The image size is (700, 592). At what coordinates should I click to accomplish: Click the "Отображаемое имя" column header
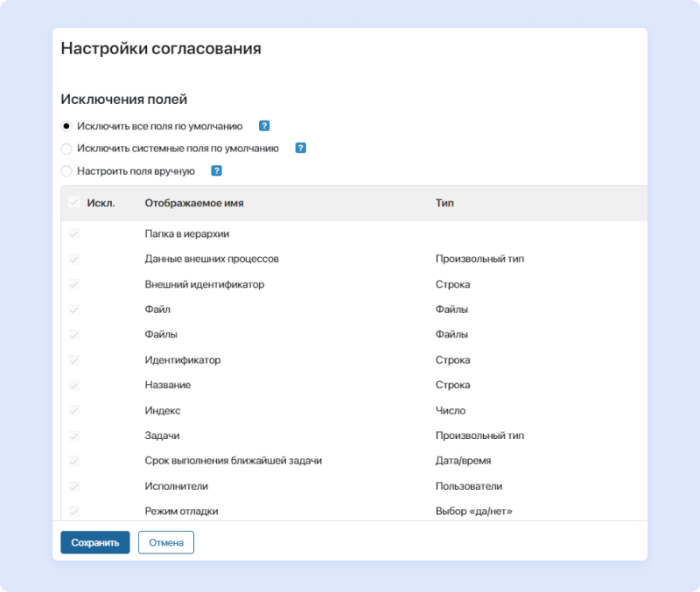coord(197,202)
